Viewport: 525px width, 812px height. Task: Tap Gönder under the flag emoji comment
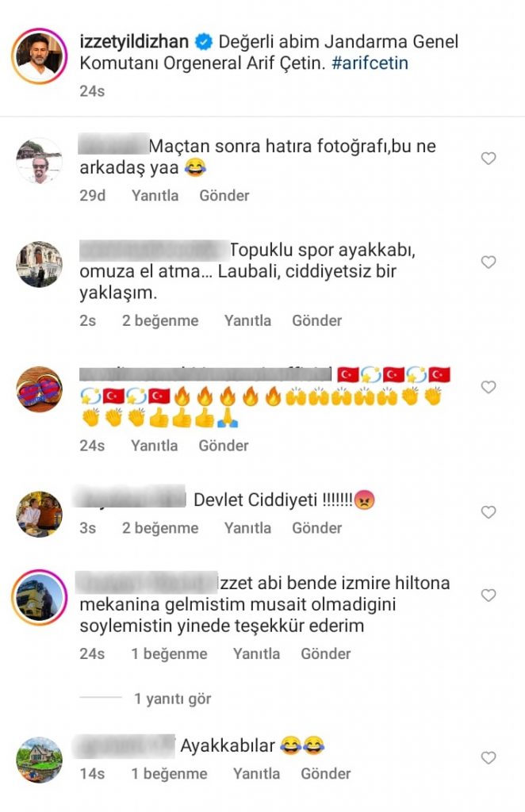click(x=224, y=446)
